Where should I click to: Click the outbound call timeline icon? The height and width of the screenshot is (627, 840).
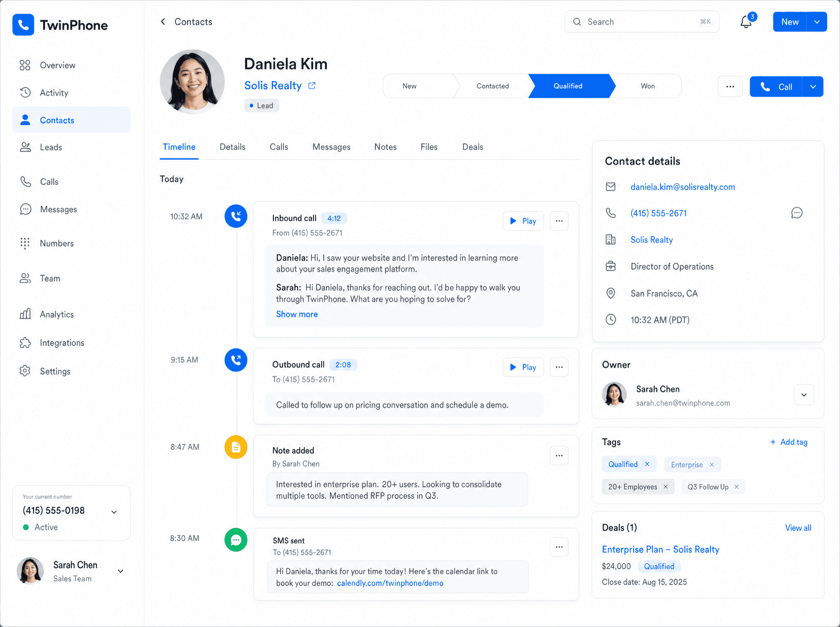236,360
